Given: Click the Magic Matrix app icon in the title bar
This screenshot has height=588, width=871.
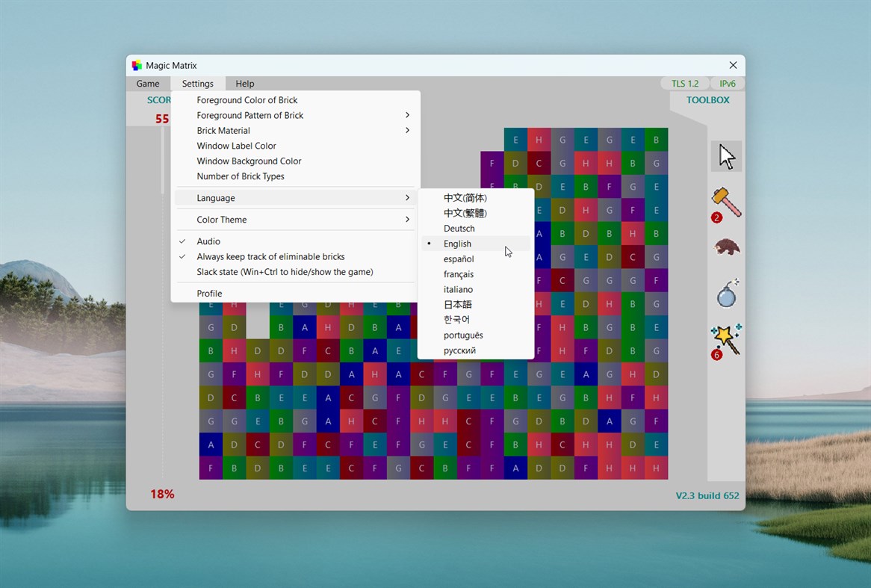Looking at the screenshot, I should click(x=137, y=65).
